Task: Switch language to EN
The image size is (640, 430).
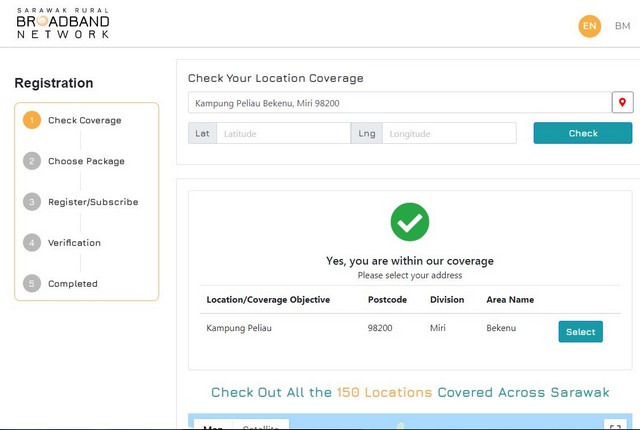Action: point(590,26)
